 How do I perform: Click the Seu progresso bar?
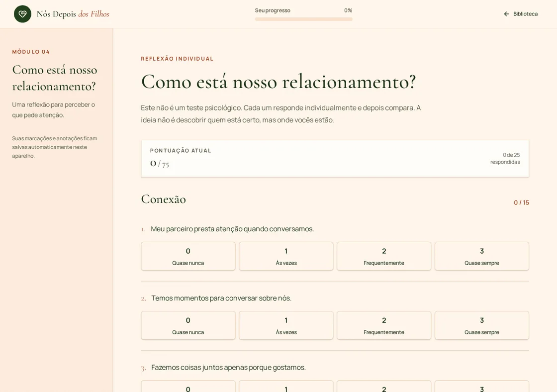(303, 19)
